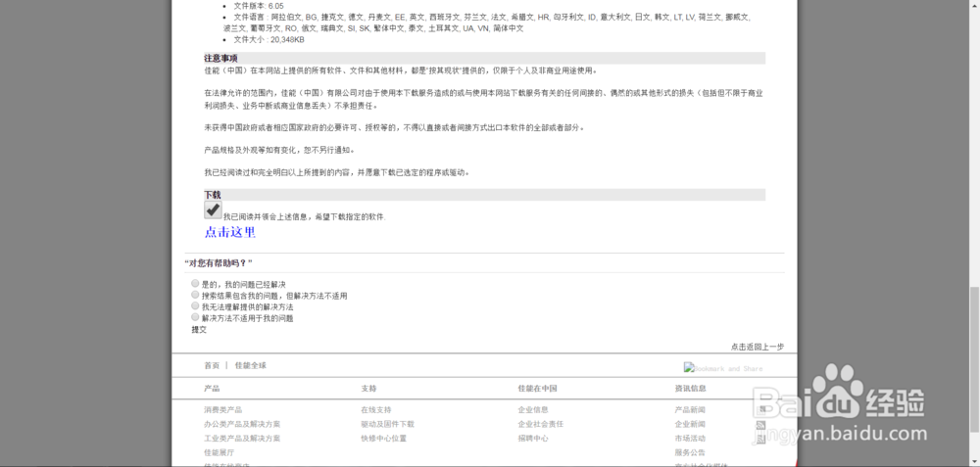Open 招聘中心 link
Viewport: 980px width, 467px height.
click(533, 439)
